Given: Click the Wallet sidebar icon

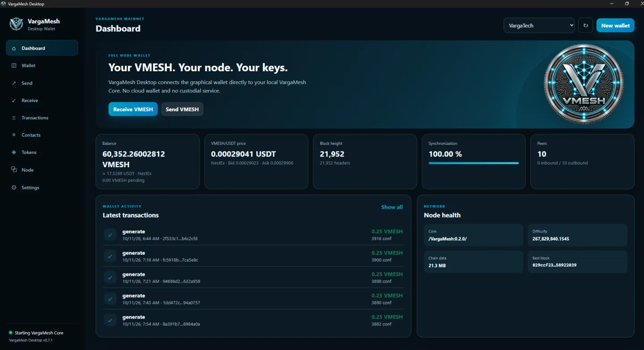Looking at the screenshot, I should tap(14, 66).
